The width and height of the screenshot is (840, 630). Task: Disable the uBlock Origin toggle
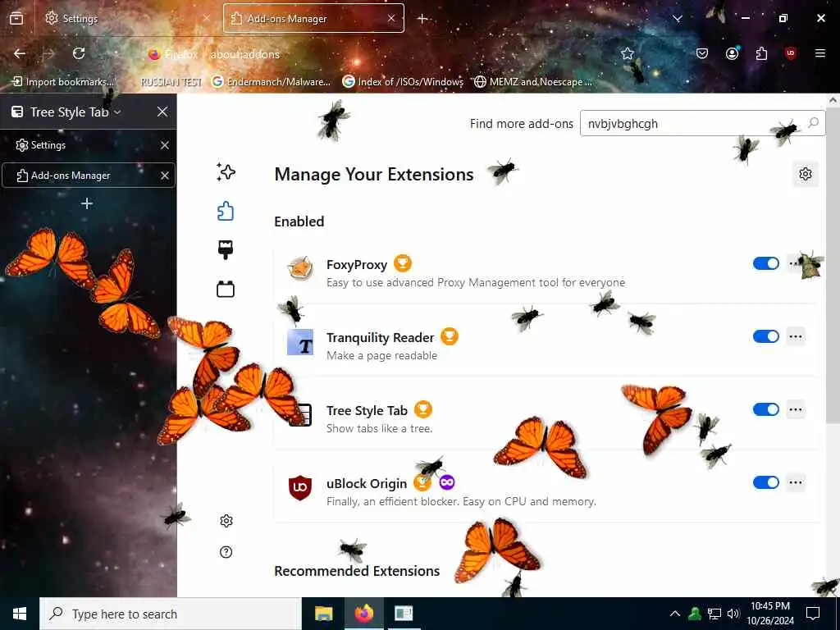(x=766, y=482)
